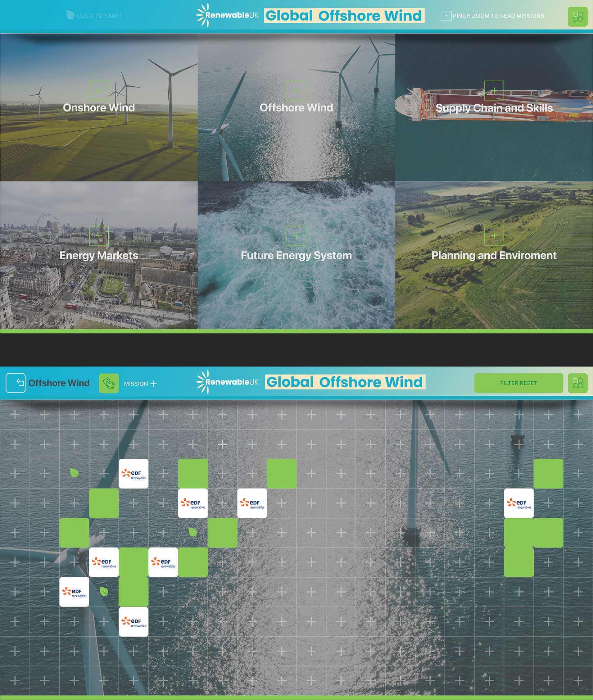Click the Global Offshore Wind banner in lower header
Image resolution: width=593 pixels, height=700 pixels.
[345, 382]
